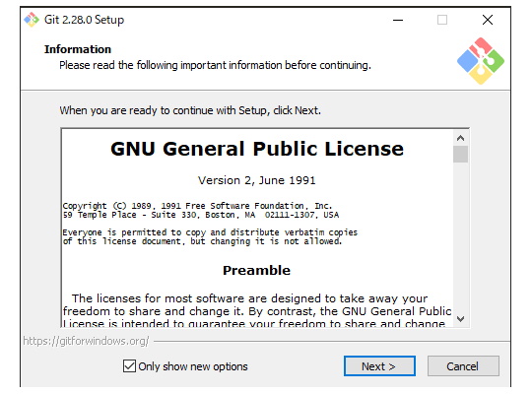Cancel the Git setup wizard
This screenshot has height=394, width=532.
pyautogui.click(x=463, y=365)
